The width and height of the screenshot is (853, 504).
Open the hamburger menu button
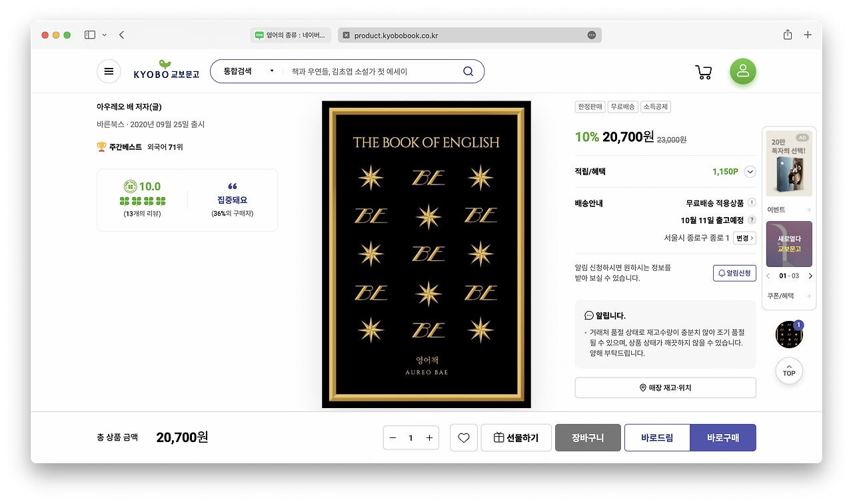pyautogui.click(x=109, y=71)
